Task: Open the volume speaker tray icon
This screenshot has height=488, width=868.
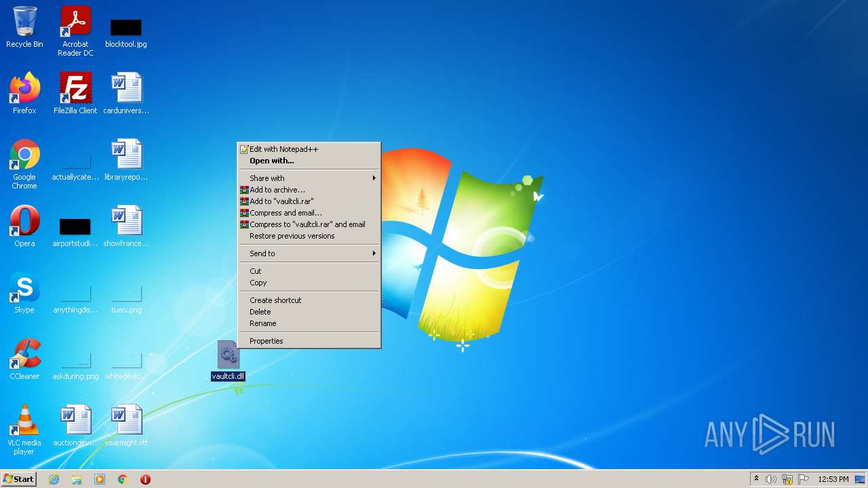Action: tap(771, 479)
